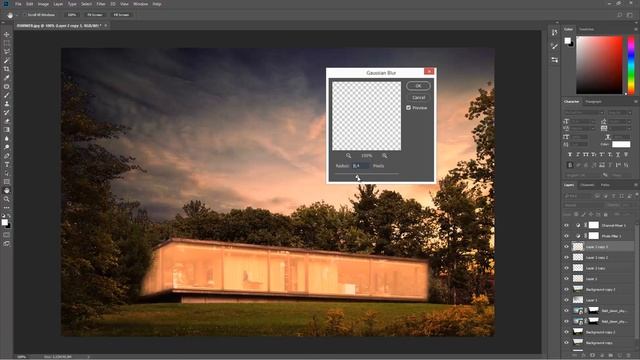This screenshot has height=360, width=640.
Task: Open the History panel icon
Action: tap(554, 32)
